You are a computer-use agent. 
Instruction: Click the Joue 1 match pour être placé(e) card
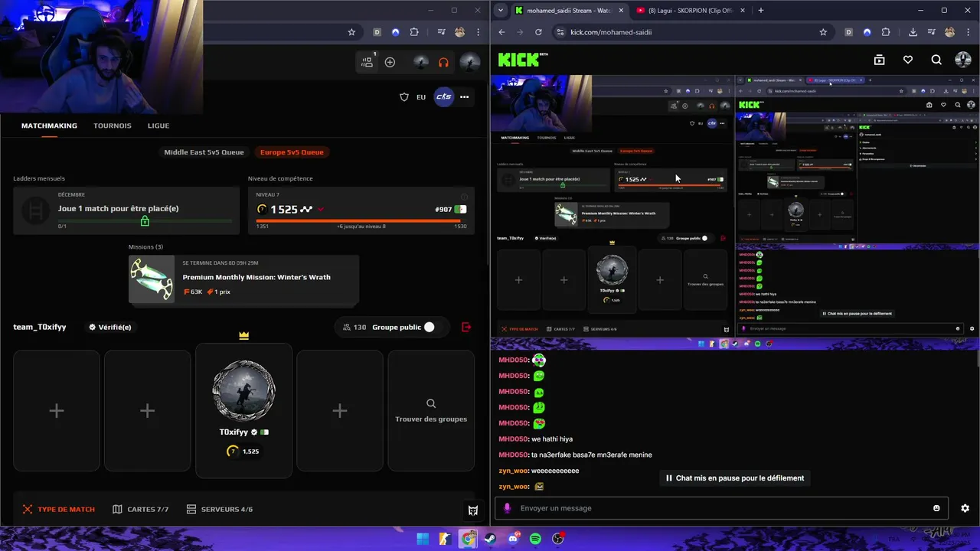click(126, 209)
